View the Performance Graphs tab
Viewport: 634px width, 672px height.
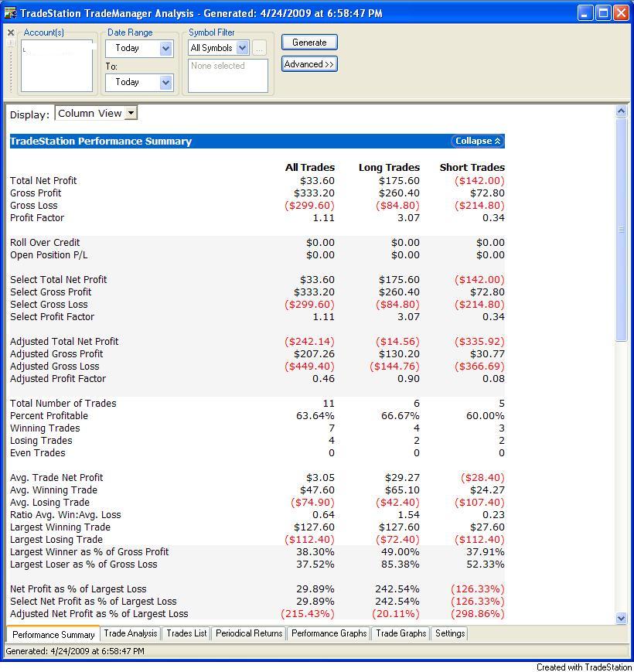coord(329,633)
